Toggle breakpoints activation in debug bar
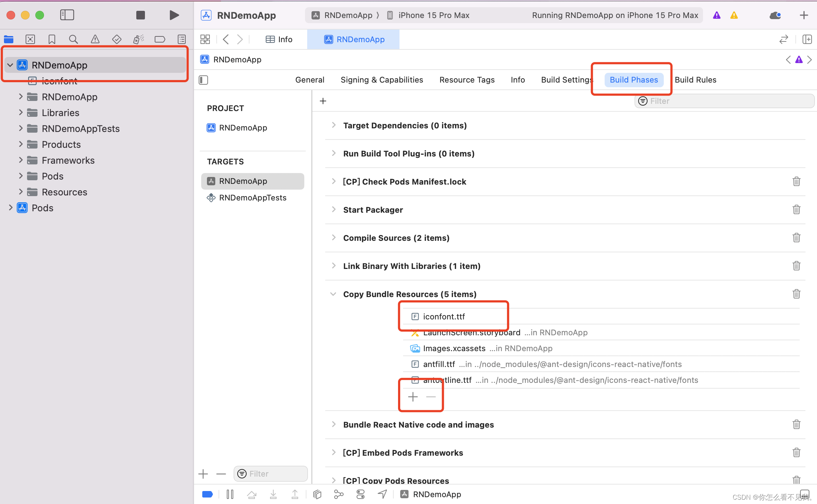Screen dimensions: 817x504 [x=207, y=494]
